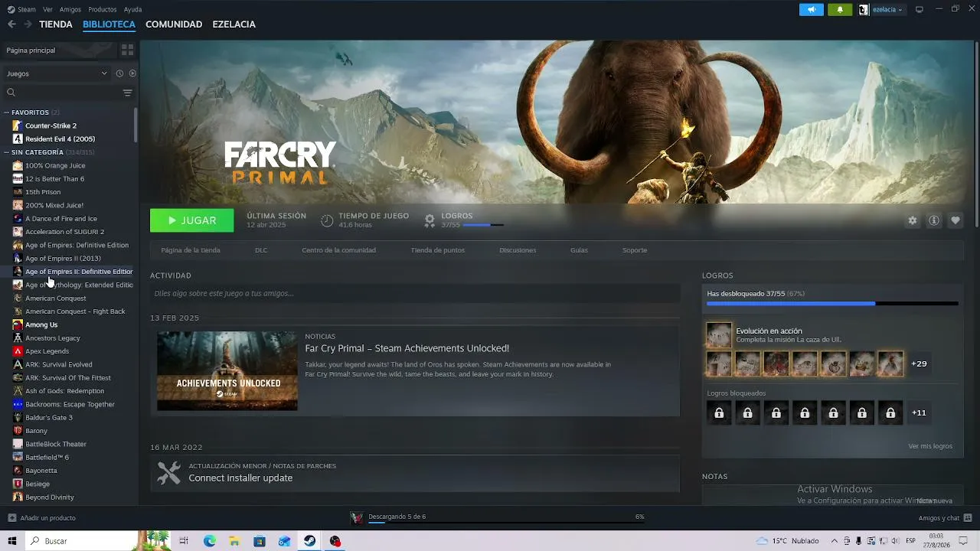Open the blue announcements megaphone button
Image resolution: width=980 pixels, height=551 pixels.
click(812, 9)
